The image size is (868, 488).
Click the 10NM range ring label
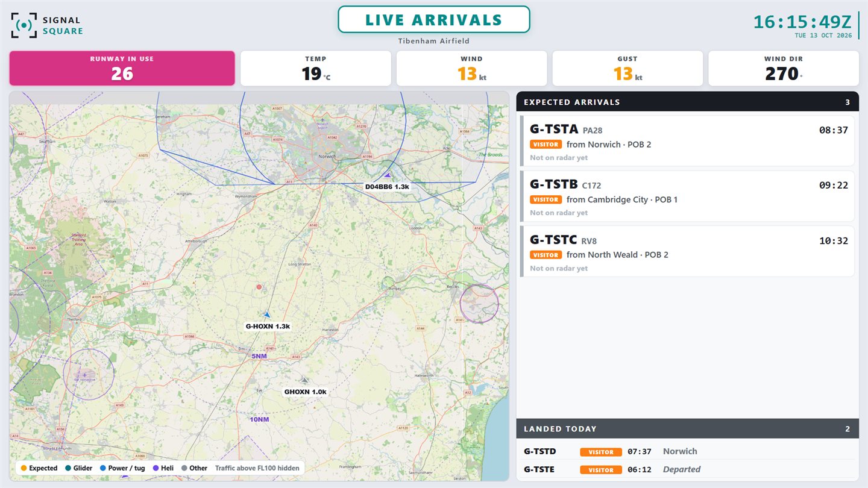coord(259,419)
